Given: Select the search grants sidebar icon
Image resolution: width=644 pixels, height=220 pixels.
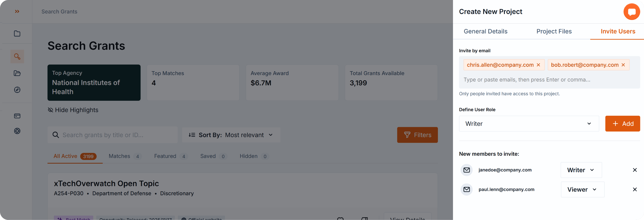Looking at the screenshot, I should pos(17,57).
